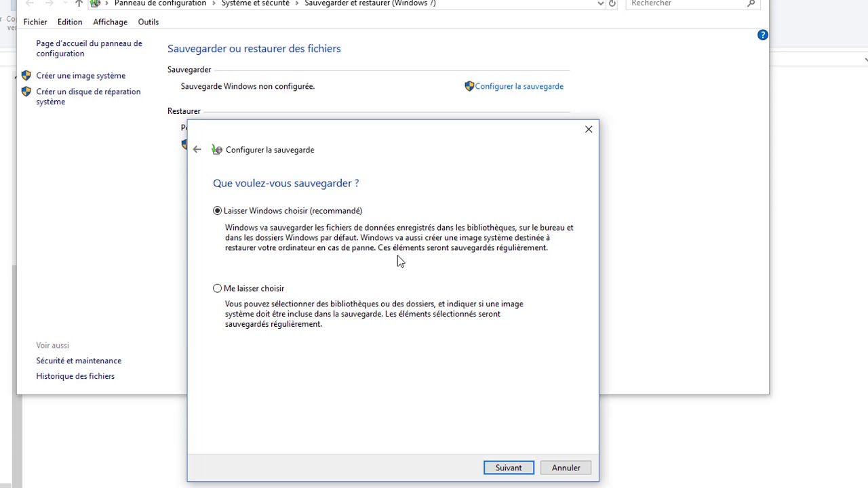
Task: Click "Créer une image système" link
Action: [x=81, y=75]
